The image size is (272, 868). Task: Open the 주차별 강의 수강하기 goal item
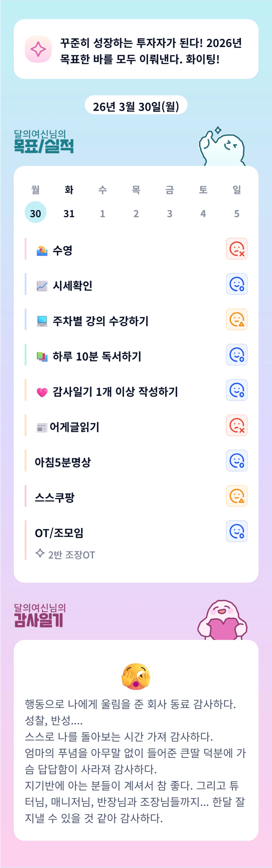pyautogui.click(x=100, y=321)
